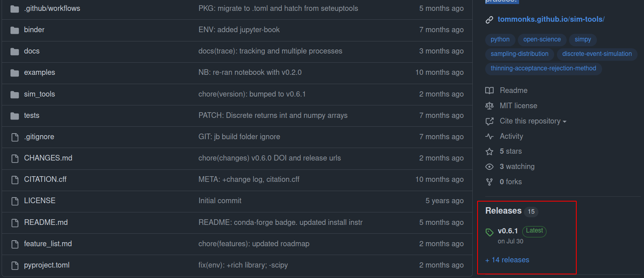Open the README.md file
644x278 pixels.
tap(46, 222)
